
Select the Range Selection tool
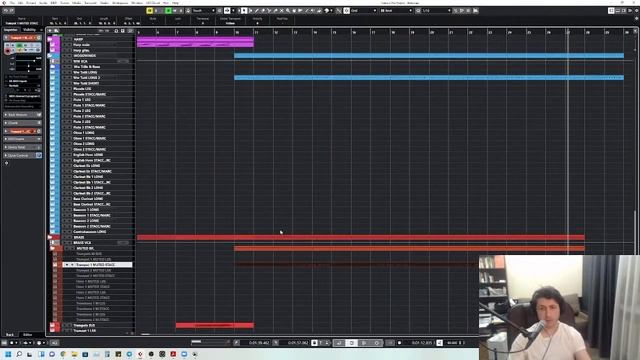click(250, 11)
